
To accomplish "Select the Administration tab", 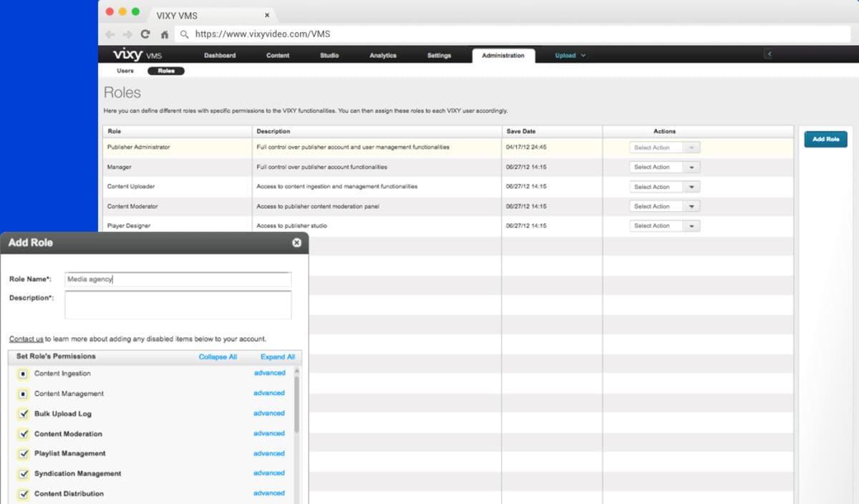I will click(x=503, y=56).
